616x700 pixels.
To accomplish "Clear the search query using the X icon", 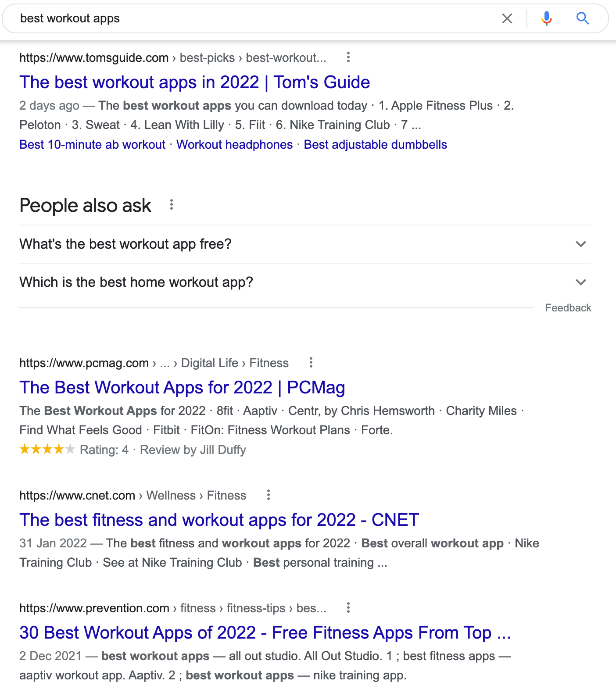I will click(507, 18).
